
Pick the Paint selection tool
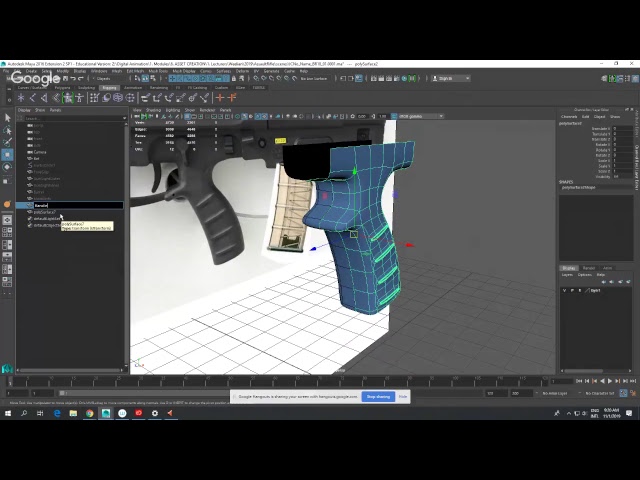7,142
